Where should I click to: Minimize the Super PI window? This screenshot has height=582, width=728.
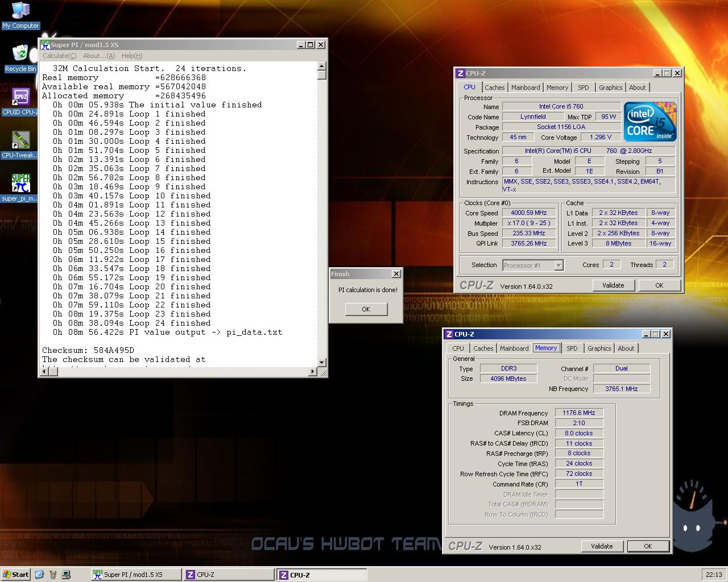click(301, 45)
